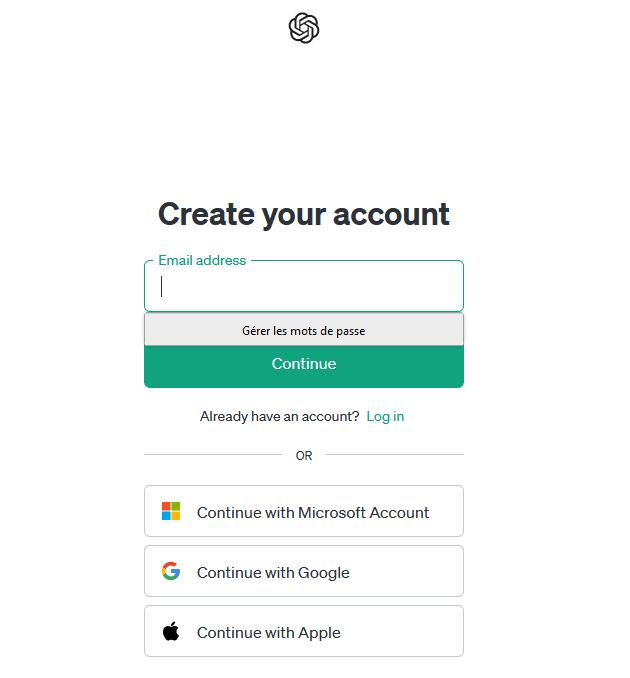The width and height of the screenshot is (630, 678).
Task: Click the divider line right of OR
Action: [x=394, y=455]
